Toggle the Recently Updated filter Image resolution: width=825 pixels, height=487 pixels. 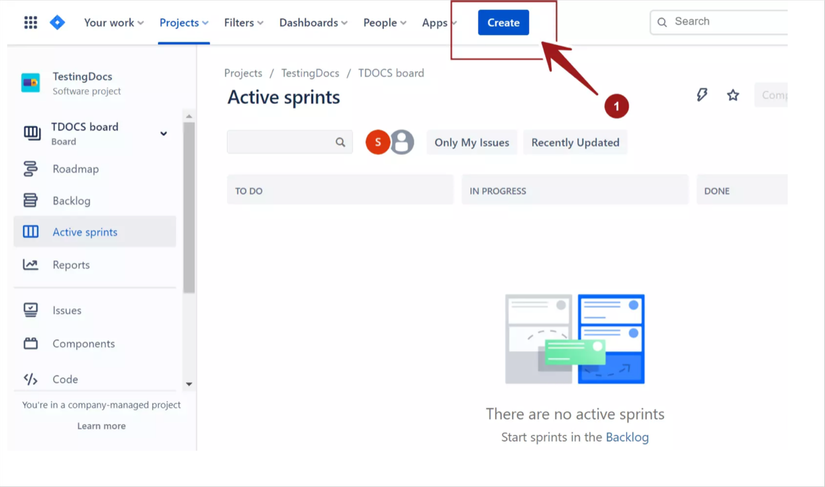point(575,143)
